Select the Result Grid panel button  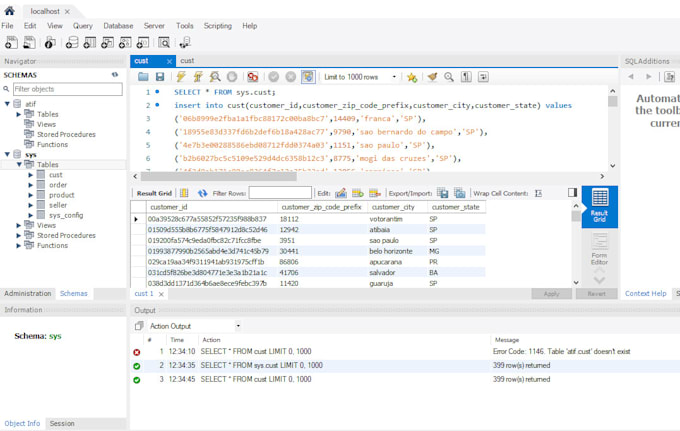pyautogui.click(x=599, y=206)
